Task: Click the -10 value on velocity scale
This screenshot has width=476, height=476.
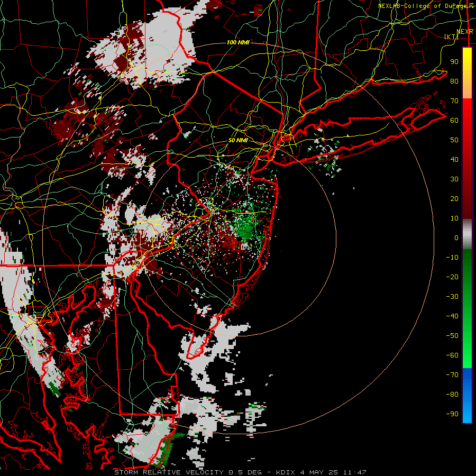Action: (x=452, y=258)
